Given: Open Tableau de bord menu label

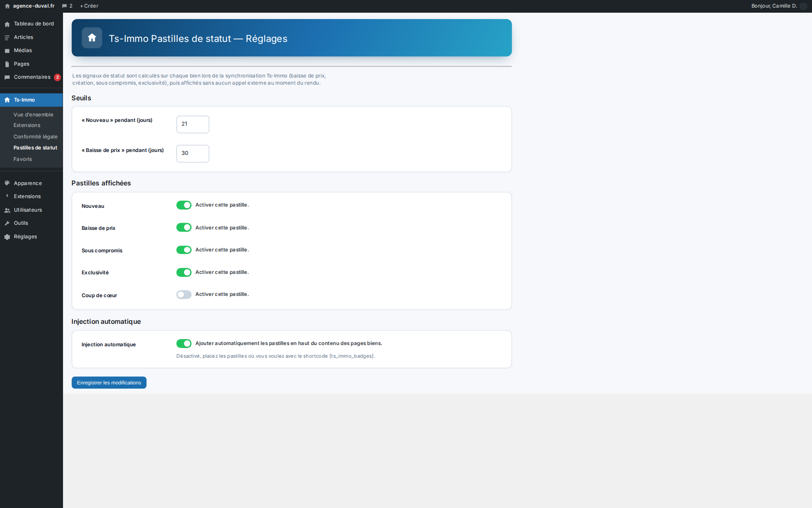Looking at the screenshot, I should [x=34, y=24].
